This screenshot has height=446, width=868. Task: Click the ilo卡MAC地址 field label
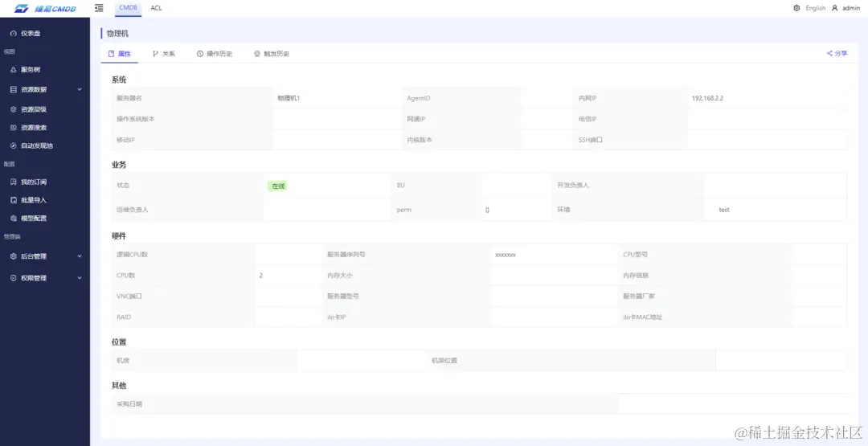point(643,317)
